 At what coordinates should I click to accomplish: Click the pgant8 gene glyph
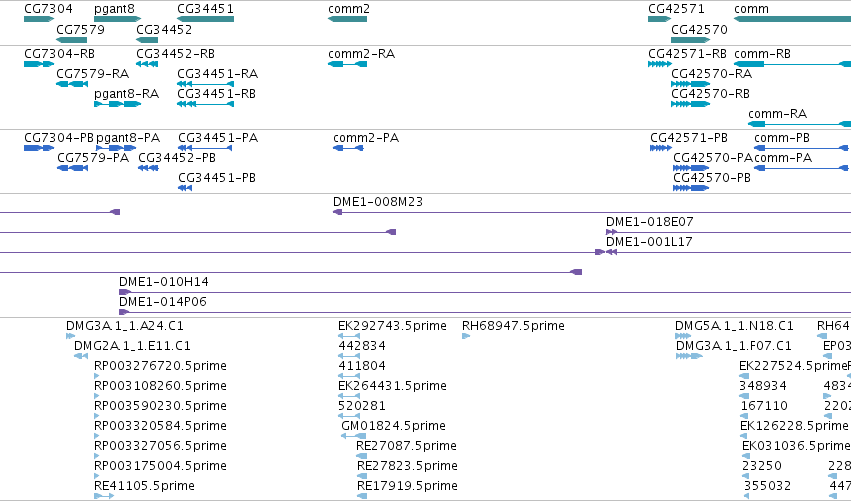pos(117,19)
